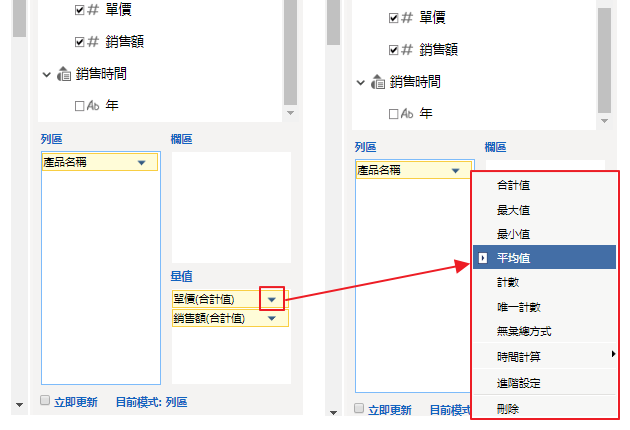Screen dimensions: 630x430
Task: Check the 年 checkbox in right panel
Action: 393,114
